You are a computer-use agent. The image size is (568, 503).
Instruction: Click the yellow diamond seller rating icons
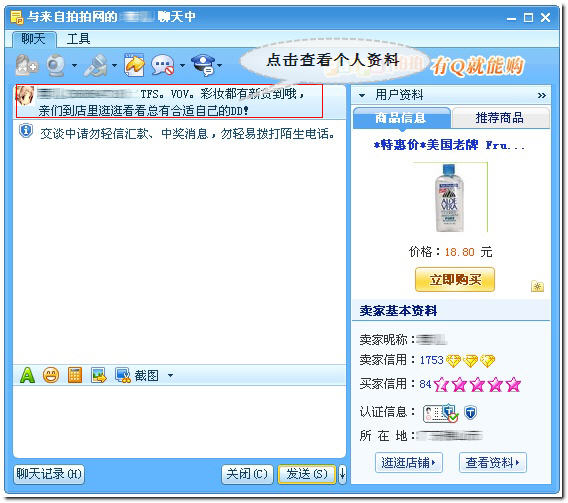[x=470, y=361]
